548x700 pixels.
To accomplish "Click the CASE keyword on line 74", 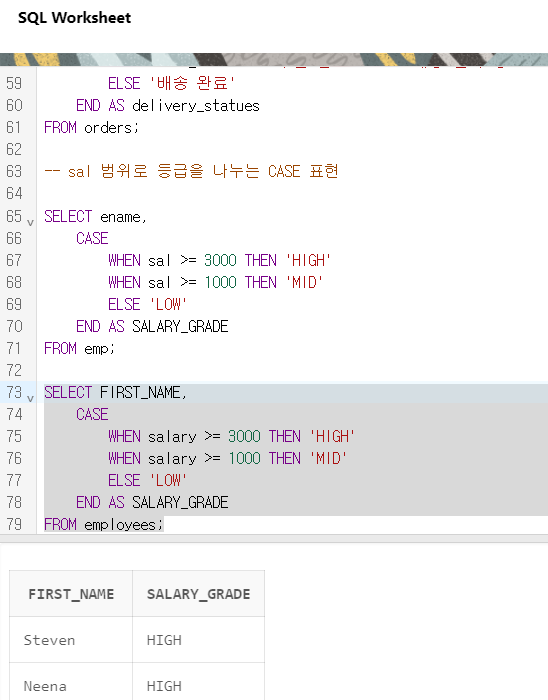I will 92,414.
